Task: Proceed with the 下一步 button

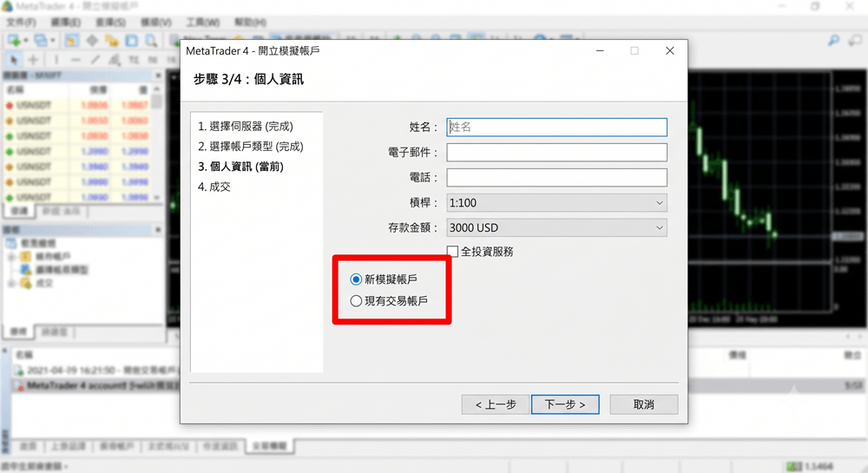Action: pyautogui.click(x=565, y=404)
